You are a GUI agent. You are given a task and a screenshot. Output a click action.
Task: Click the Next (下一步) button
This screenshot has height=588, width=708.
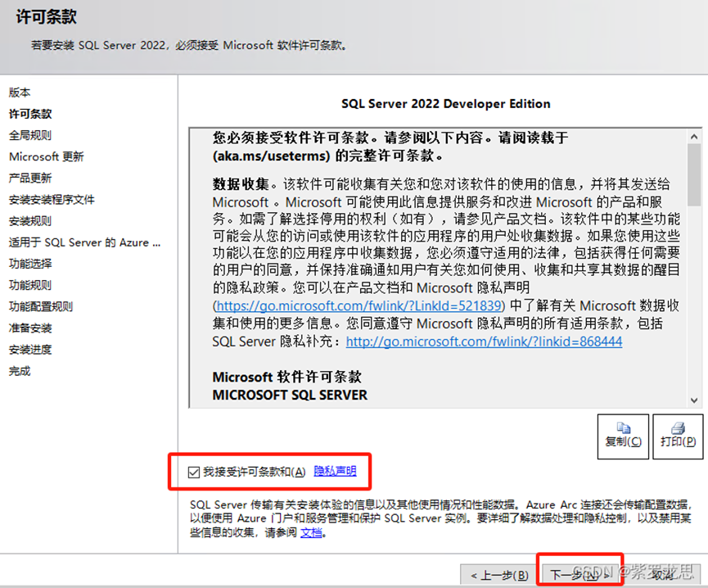tap(580, 575)
